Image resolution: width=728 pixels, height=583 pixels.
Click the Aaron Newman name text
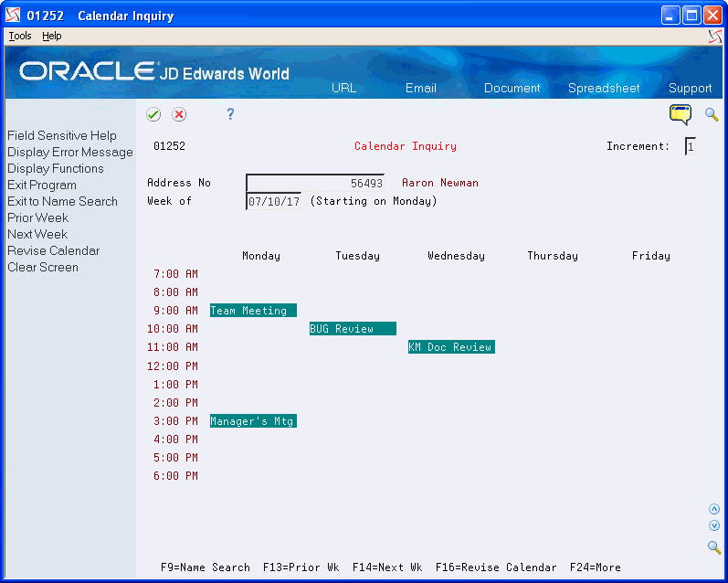[439, 183]
